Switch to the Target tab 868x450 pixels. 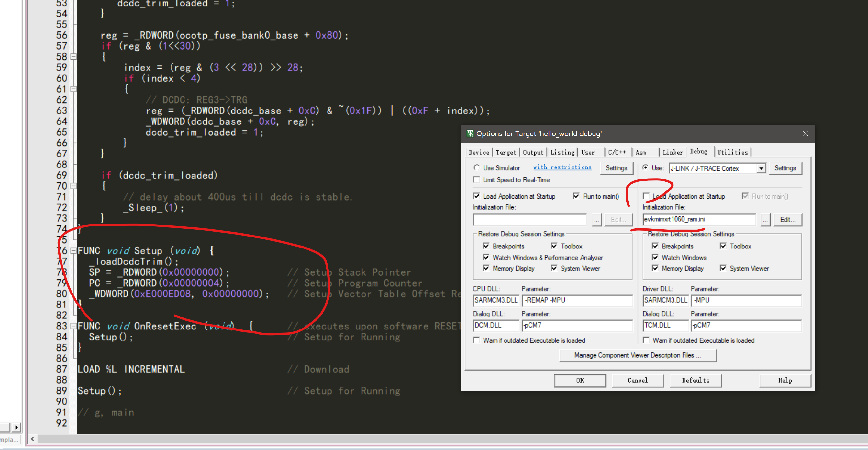pyautogui.click(x=506, y=153)
